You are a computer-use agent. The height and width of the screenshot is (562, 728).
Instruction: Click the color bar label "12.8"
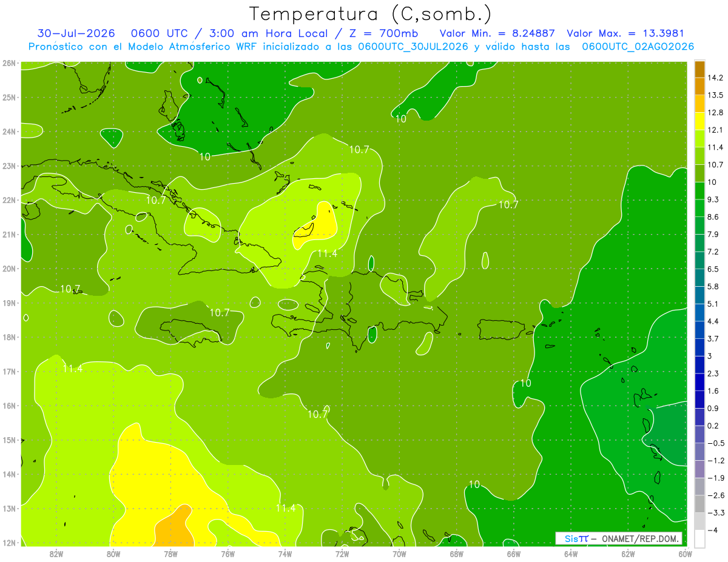point(715,113)
